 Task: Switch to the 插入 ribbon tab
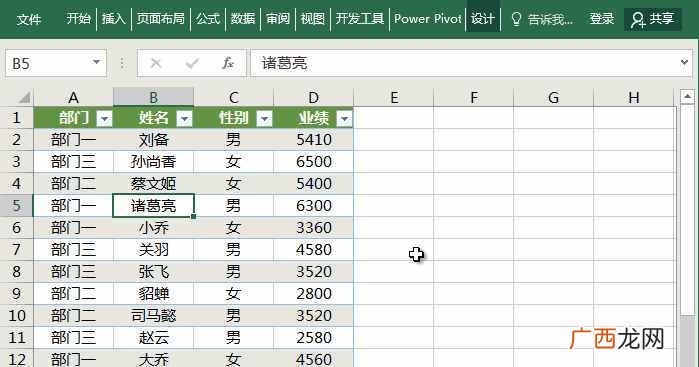(x=113, y=19)
